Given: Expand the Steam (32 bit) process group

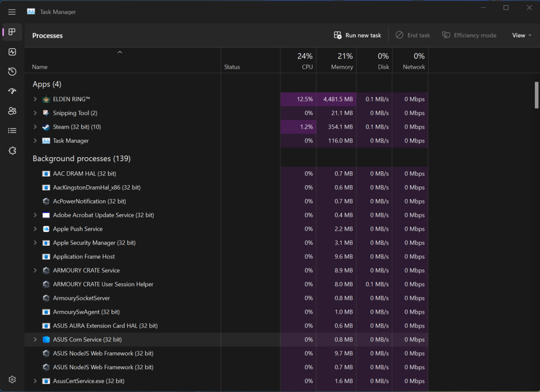Looking at the screenshot, I should [x=35, y=127].
